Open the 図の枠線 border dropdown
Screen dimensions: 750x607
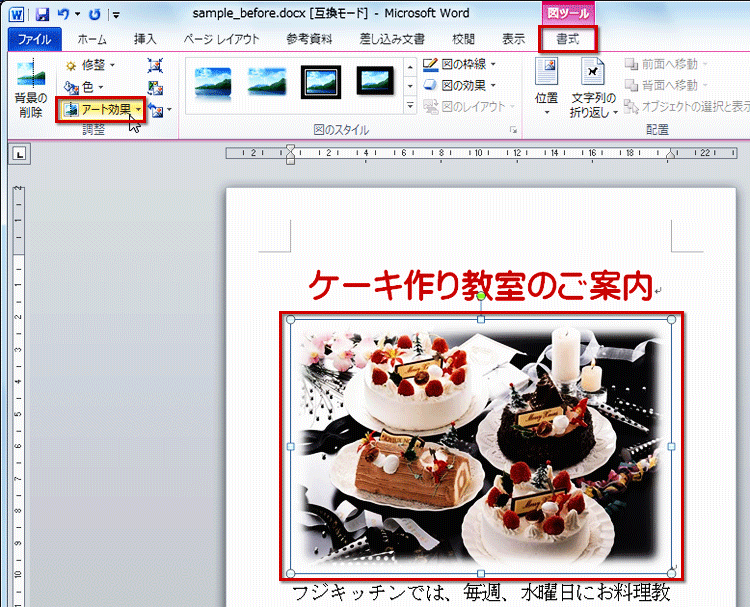pyautogui.click(x=460, y=64)
